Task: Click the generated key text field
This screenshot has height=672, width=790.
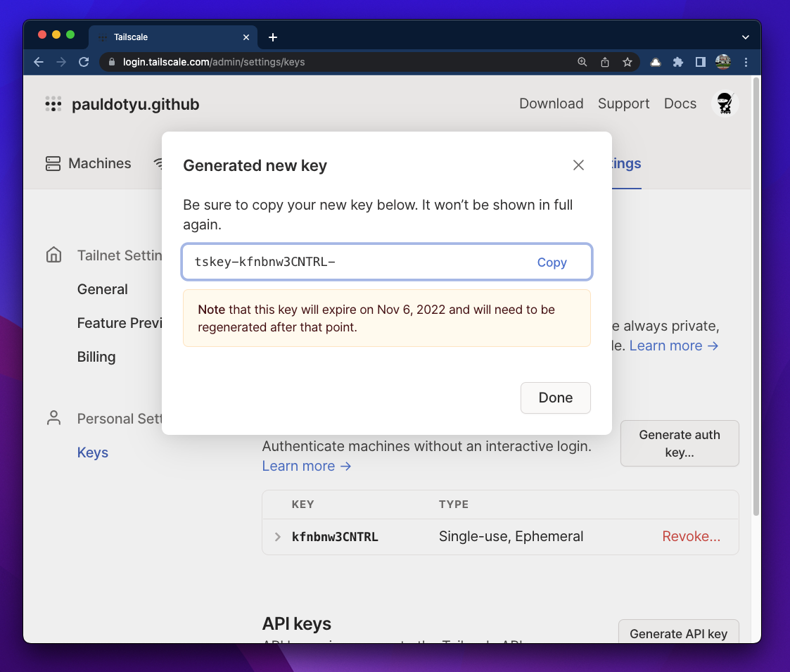Action: [x=352, y=262]
